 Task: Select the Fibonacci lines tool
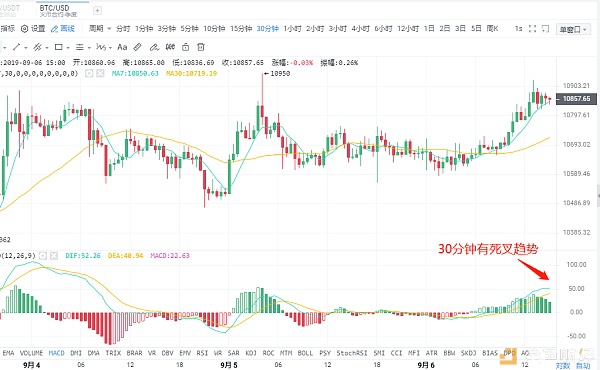pyautogui.click(x=80, y=47)
